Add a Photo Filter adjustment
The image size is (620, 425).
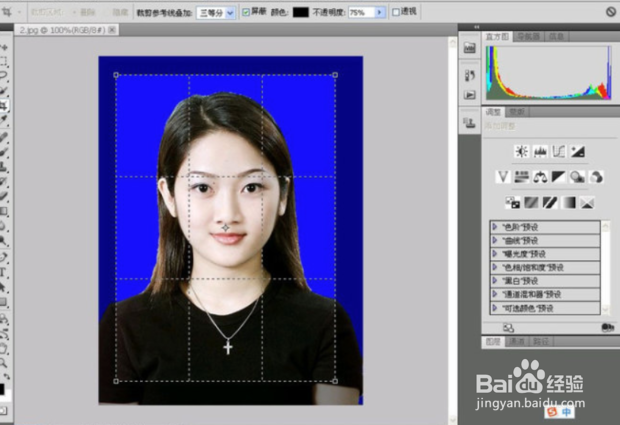tap(578, 177)
